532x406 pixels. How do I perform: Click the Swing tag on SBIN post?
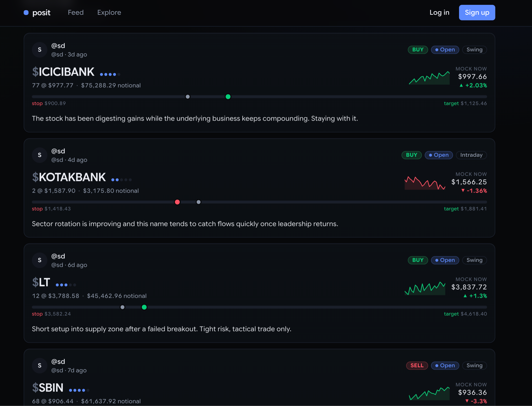pyautogui.click(x=474, y=366)
